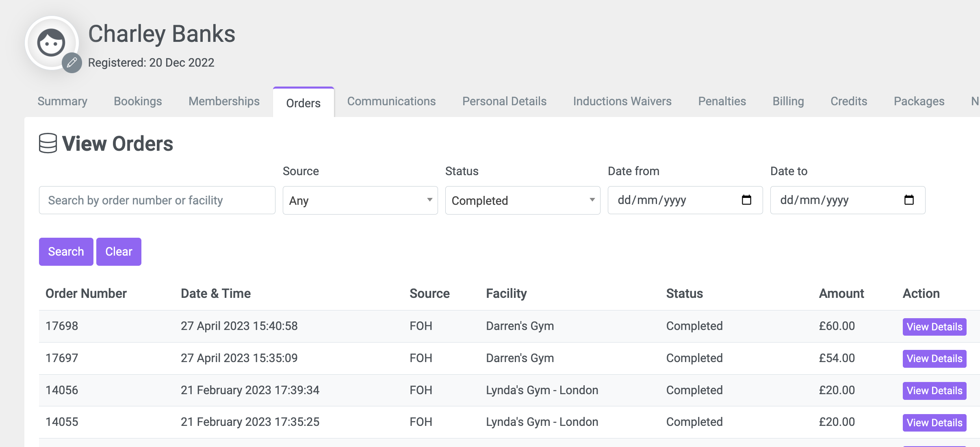Expand the Source dropdown
This screenshot has height=447, width=980.
[360, 200]
